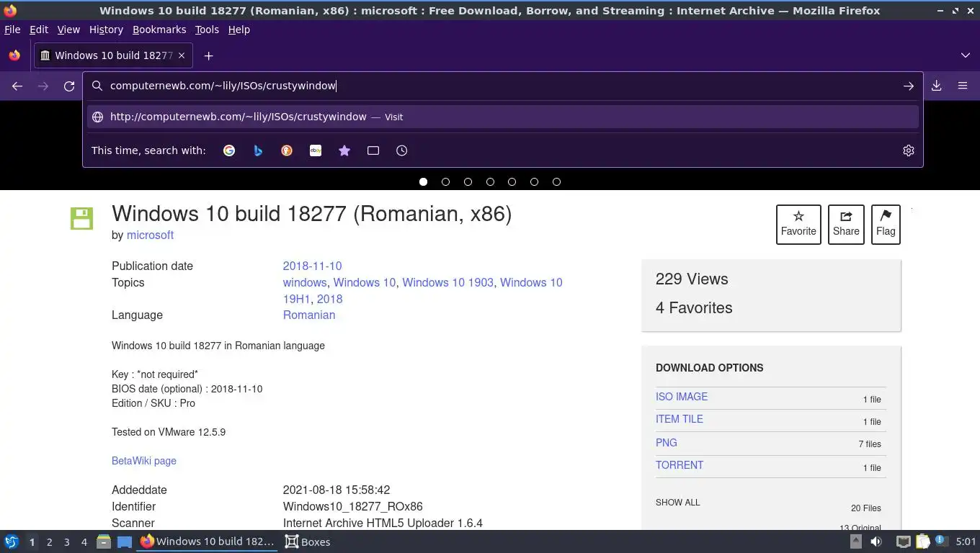The image size is (980, 553).
Task: Open the Bookmarks menu
Action: (x=159, y=30)
